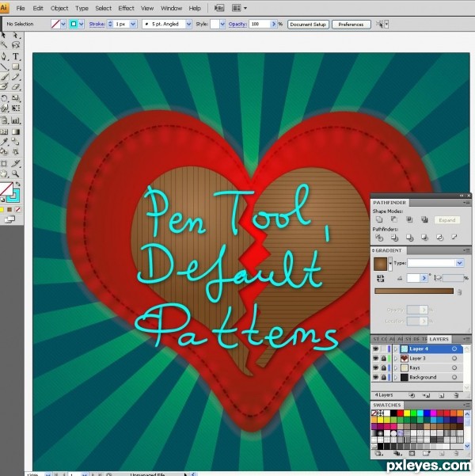The height and width of the screenshot is (476, 475).
Task: Select the Rotate tool
Action: pos(4,98)
